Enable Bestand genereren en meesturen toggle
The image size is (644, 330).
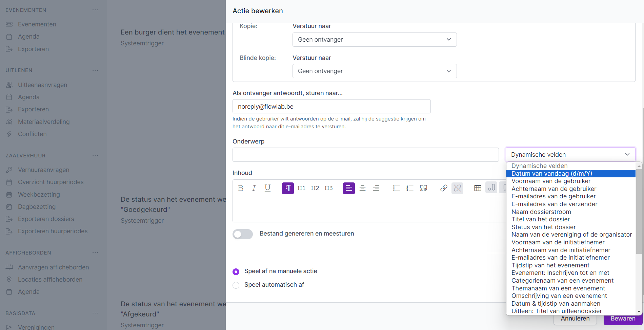point(243,234)
